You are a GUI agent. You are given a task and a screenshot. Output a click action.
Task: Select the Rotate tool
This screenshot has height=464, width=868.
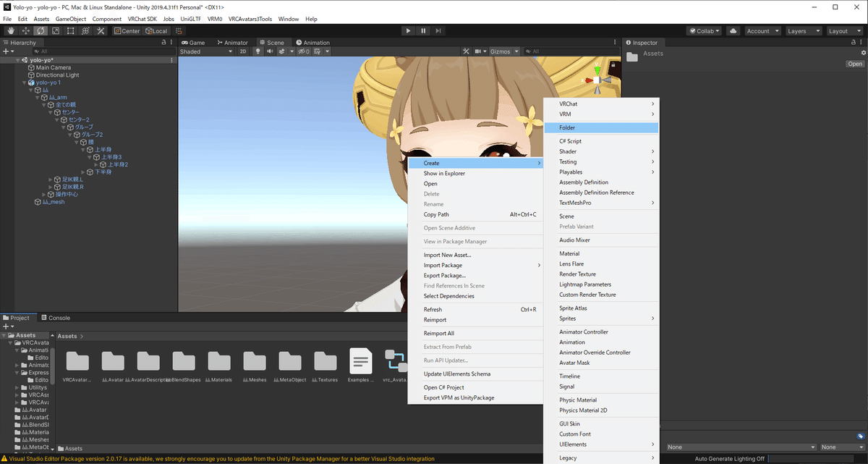click(x=41, y=31)
